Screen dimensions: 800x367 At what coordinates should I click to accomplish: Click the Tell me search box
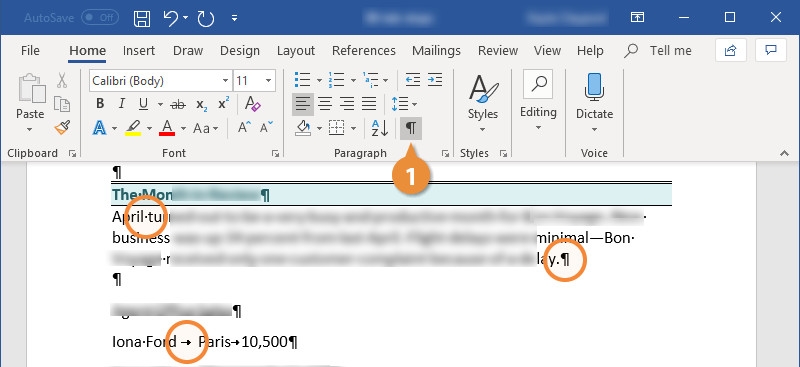click(x=659, y=51)
